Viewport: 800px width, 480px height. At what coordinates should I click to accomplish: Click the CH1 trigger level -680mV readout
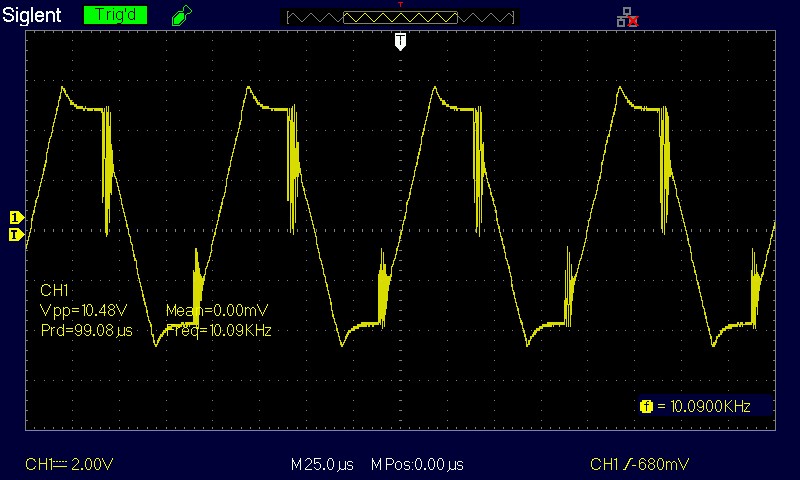click(x=639, y=465)
